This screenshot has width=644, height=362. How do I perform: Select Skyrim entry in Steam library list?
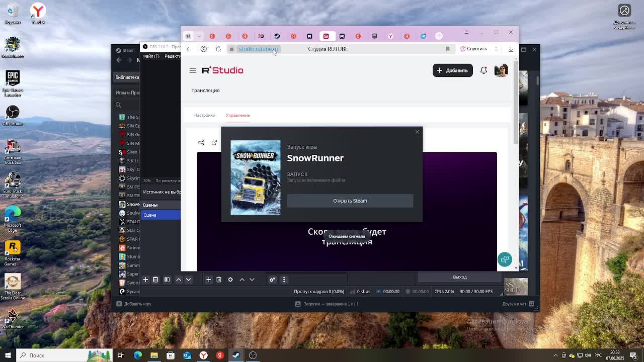129,178
